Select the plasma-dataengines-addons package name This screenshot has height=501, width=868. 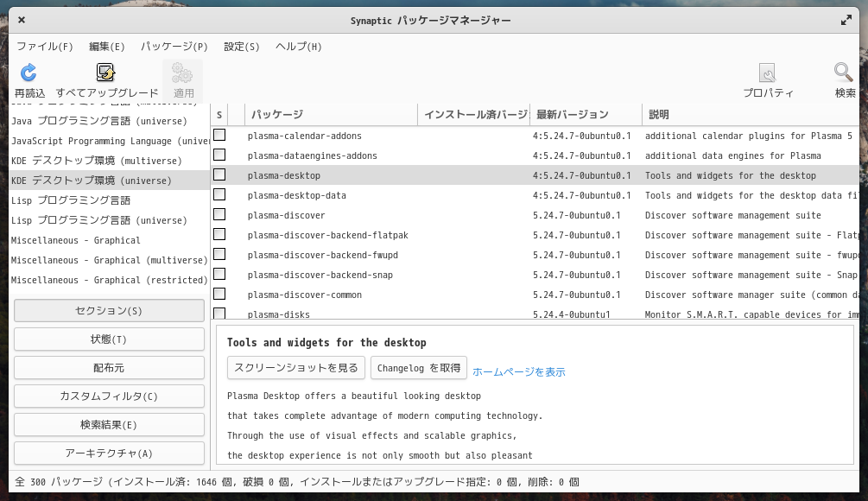pos(312,155)
